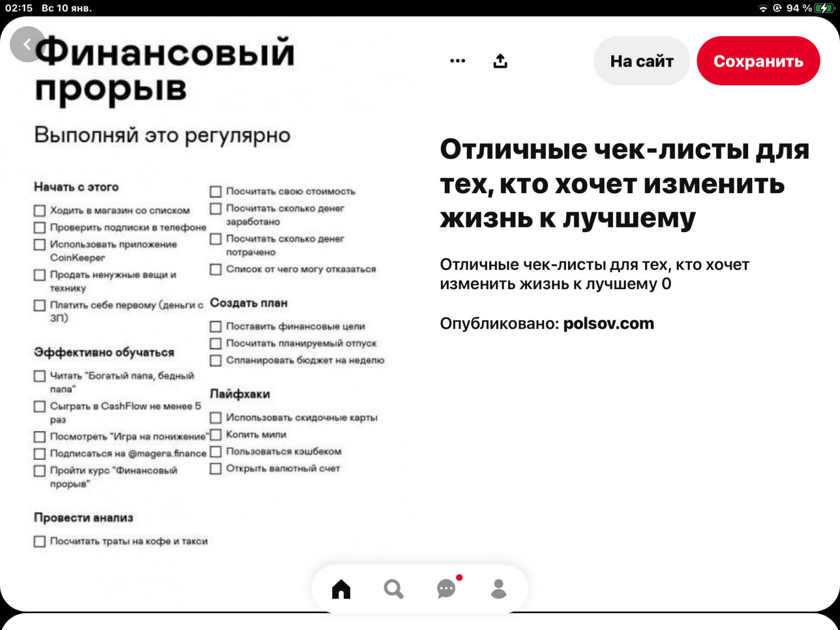Open the profile icon in bottom bar
This screenshot has width=840, height=630.
point(499,589)
